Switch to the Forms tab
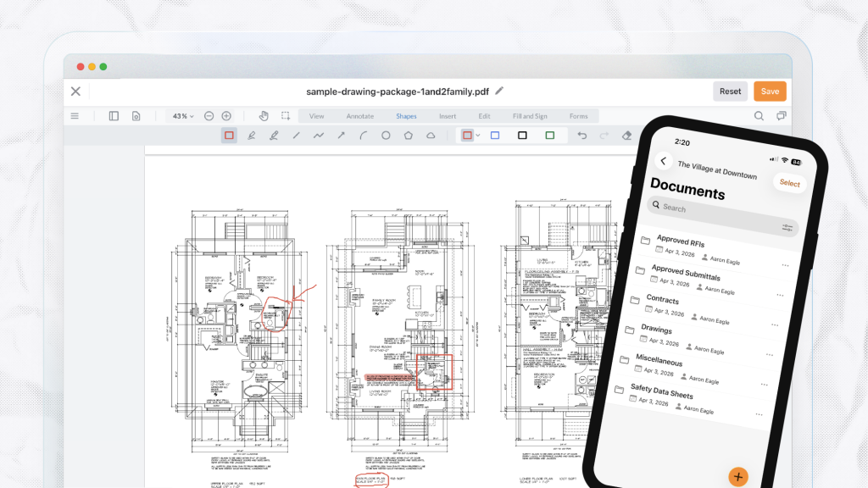This screenshot has height=488, width=868. tap(578, 116)
